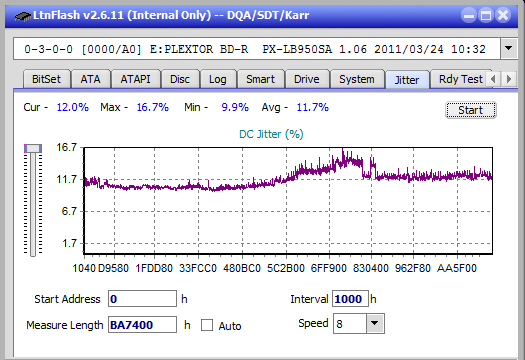Switch to the Drive tab

click(307, 79)
